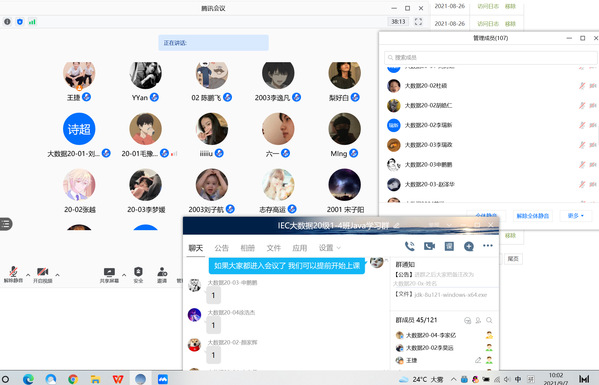This screenshot has height=385, width=599.
Task: Open the share screen (共享屏幕) tool
Action: point(109,275)
